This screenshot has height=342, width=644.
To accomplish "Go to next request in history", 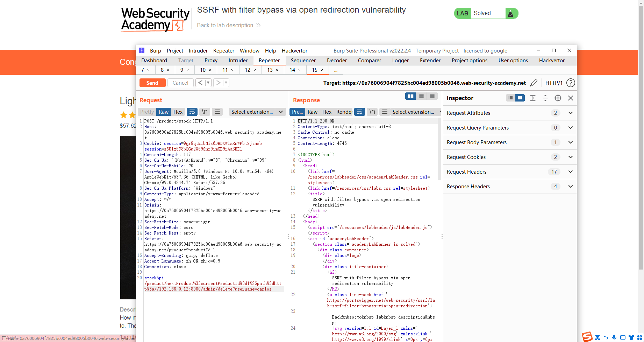I will [218, 83].
